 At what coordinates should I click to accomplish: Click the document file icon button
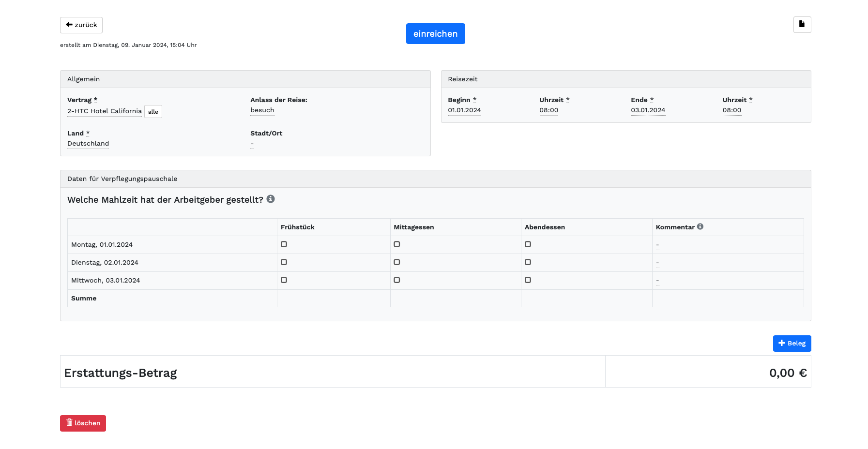tap(802, 25)
